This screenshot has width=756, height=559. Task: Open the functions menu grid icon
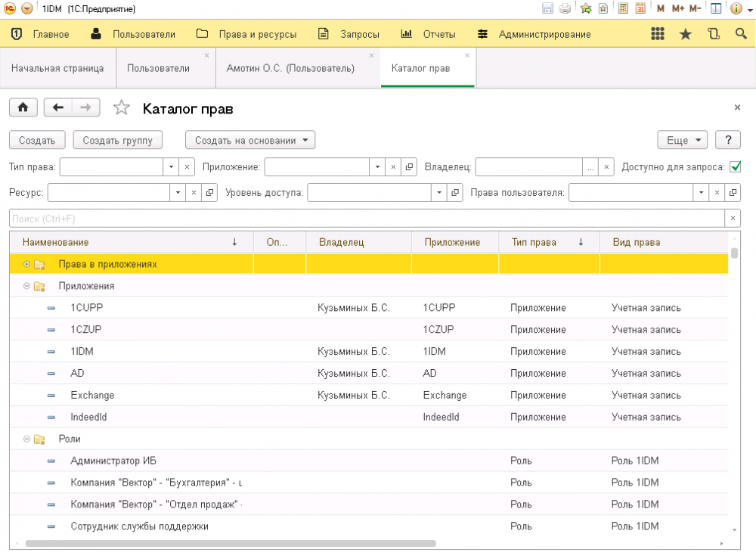point(657,34)
